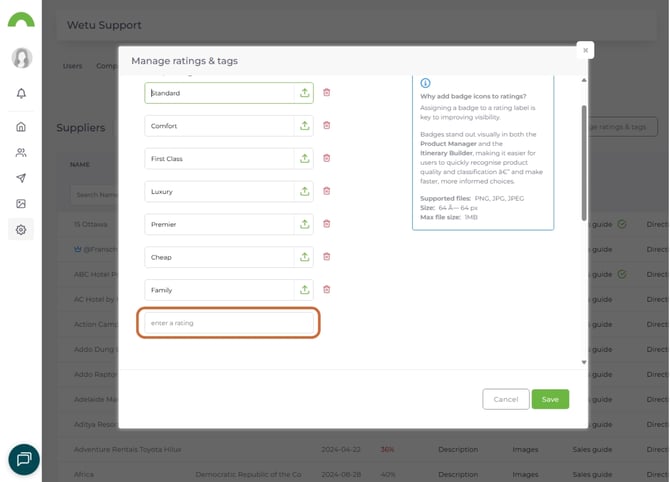
Task: Open the image gallery icon in sidebar
Action: (x=21, y=204)
